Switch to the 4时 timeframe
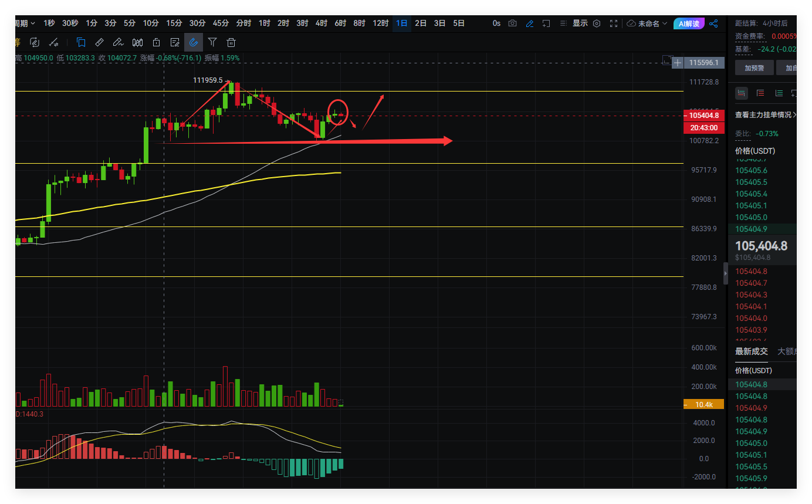This screenshot has height=504, width=812. click(x=321, y=23)
